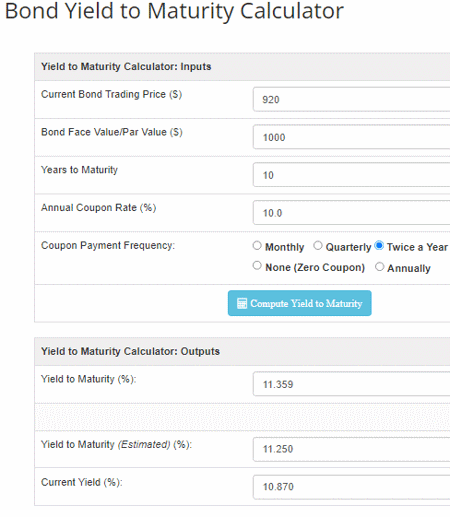Click the Yield to Maturity output showing 11.359
The height and width of the screenshot is (517, 450).
point(351,384)
